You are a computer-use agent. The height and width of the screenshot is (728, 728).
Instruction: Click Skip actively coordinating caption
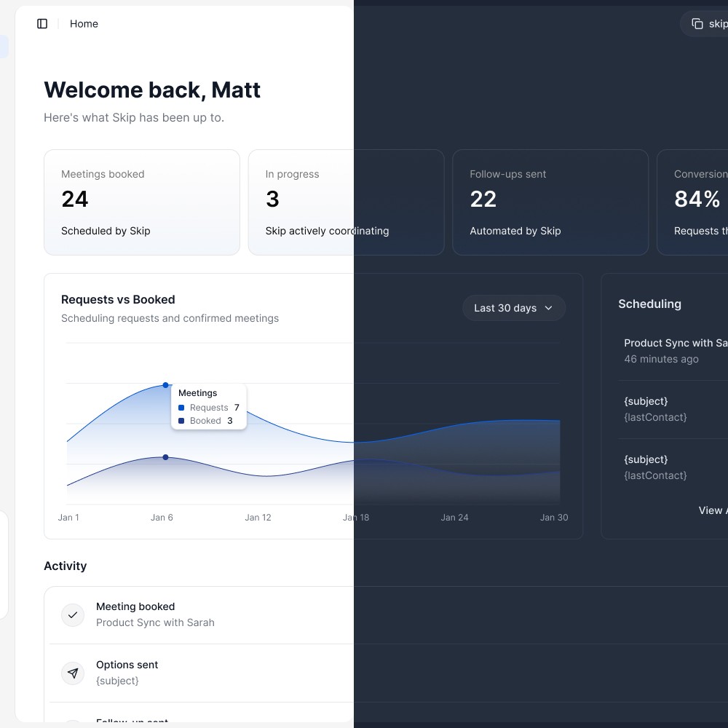(327, 231)
